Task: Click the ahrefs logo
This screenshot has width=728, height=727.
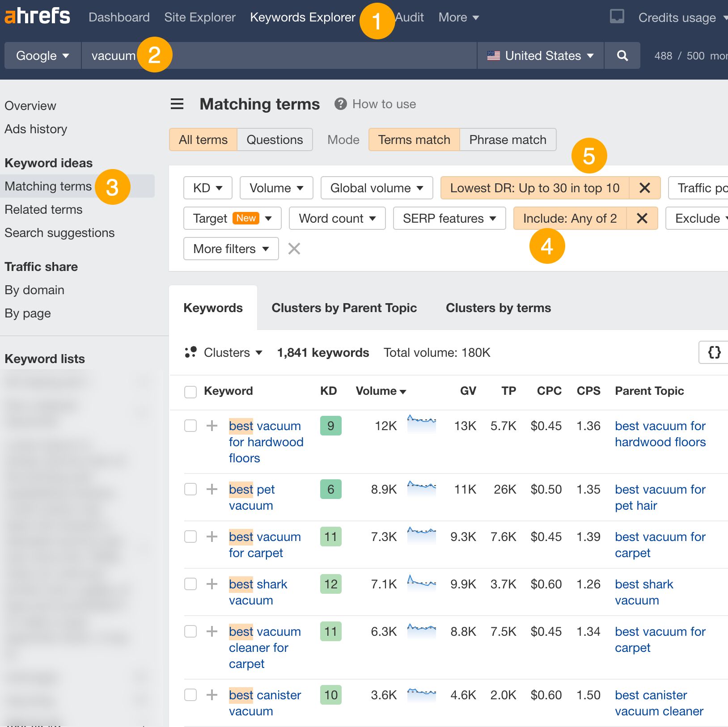Action: click(37, 16)
